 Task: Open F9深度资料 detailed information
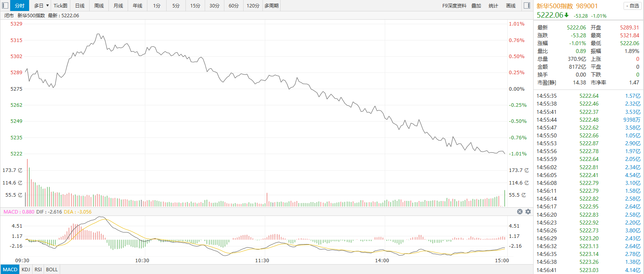pyautogui.click(x=454, y=5)
